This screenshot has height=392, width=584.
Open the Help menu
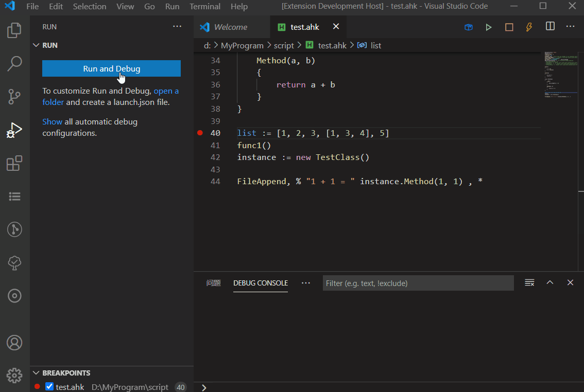point(239,6)
